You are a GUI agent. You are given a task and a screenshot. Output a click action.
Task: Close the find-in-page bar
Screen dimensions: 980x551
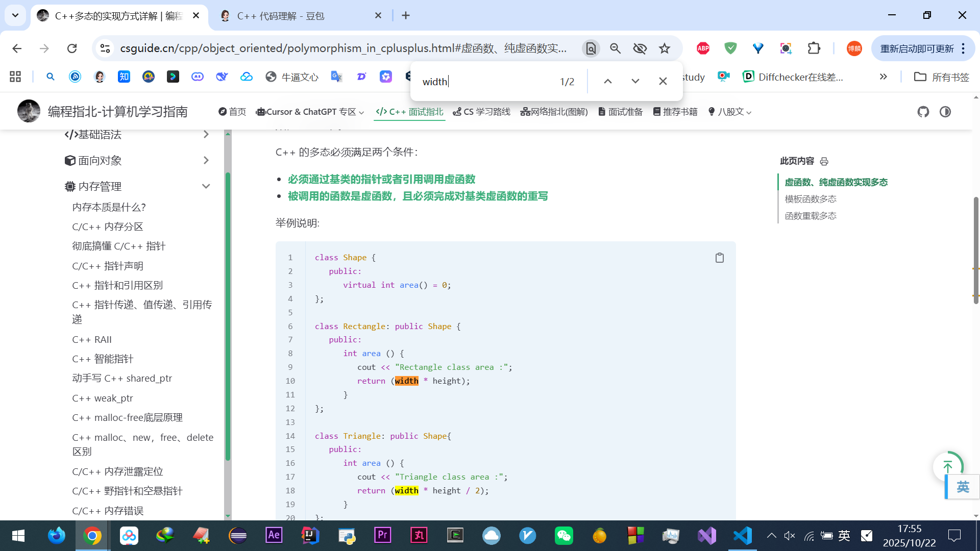663,81
